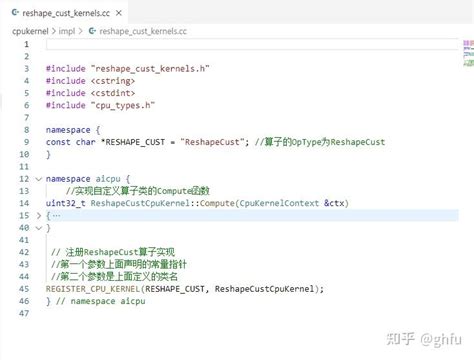This screenshot has width=474, height=360.
Task: Click the uint32_t return type
Action: 66,203
